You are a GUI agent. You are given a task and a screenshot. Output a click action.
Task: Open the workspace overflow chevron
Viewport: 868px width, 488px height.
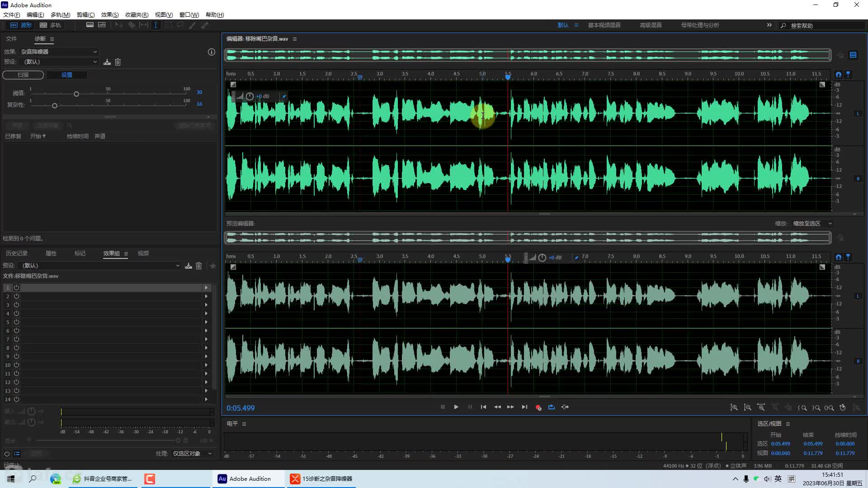[x=769, y=25]
